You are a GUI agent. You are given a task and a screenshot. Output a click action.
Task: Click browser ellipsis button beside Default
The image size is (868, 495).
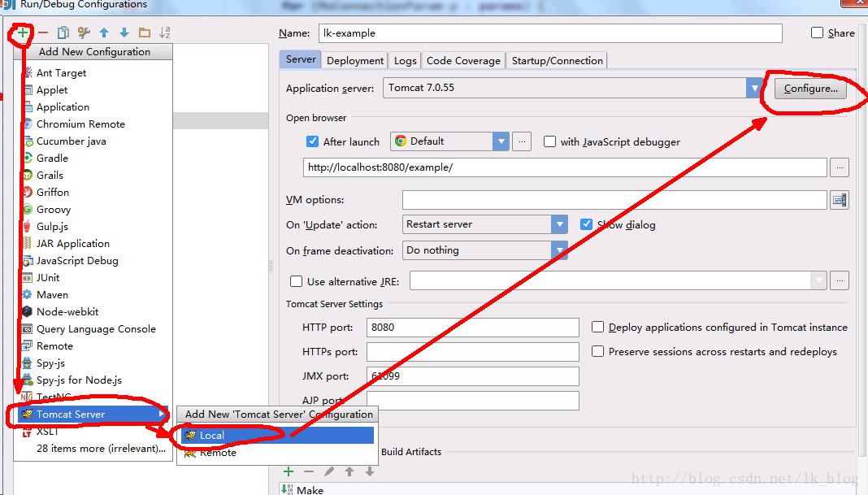coord(522,141)
